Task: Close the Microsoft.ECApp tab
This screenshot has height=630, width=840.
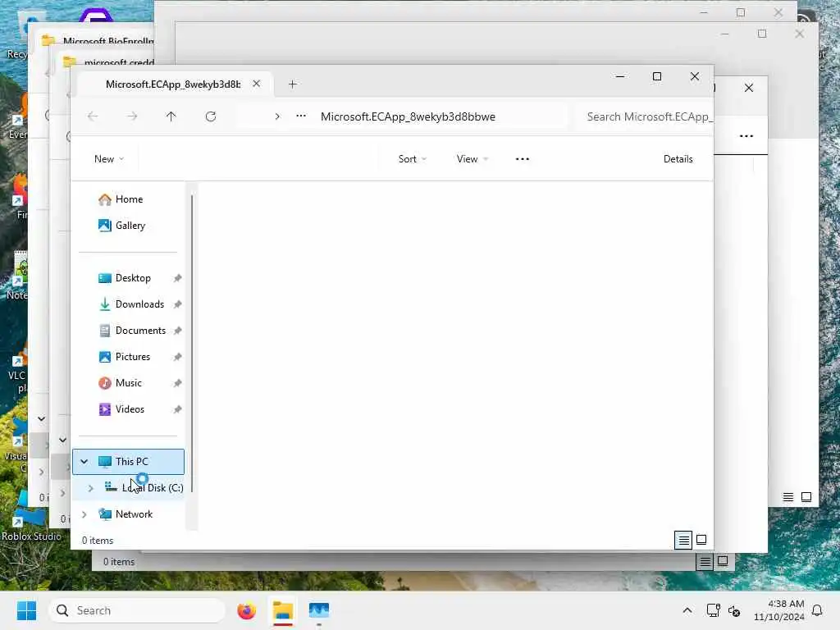Action: coord(257,84)
